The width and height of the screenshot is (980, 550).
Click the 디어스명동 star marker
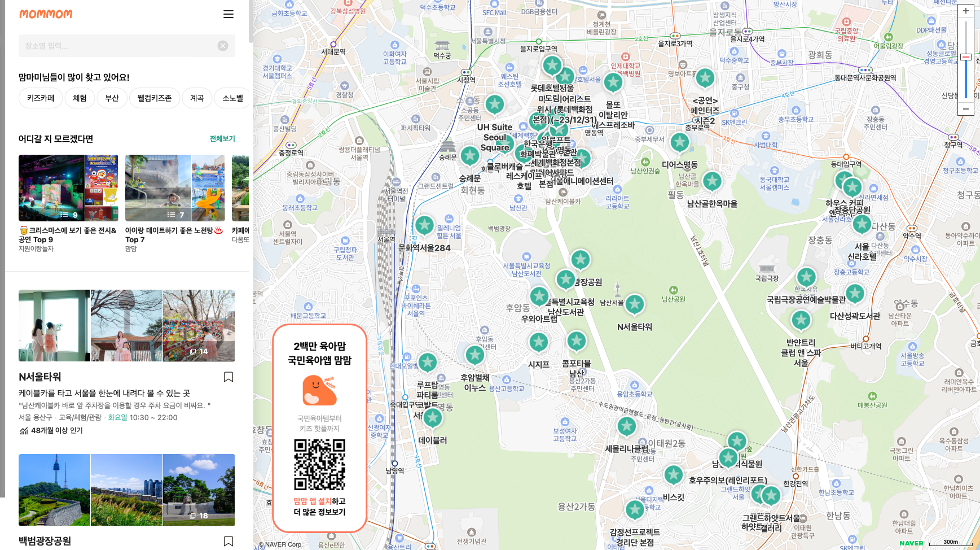(x=680, y=143)
